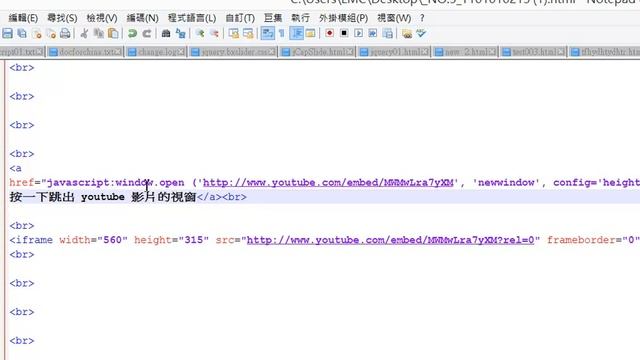Viewport: 640px width, 360px height.
Task: Click the text 按一下跳出 youtube 影片的視窗
Action: click(x=103, y=197)
